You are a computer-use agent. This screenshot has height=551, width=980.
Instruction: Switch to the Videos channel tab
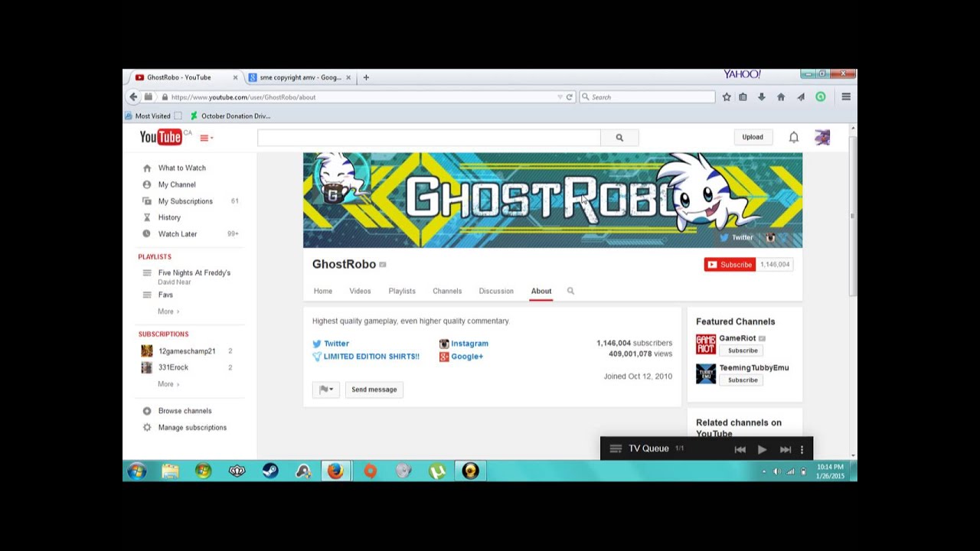(x=360, y=291)
